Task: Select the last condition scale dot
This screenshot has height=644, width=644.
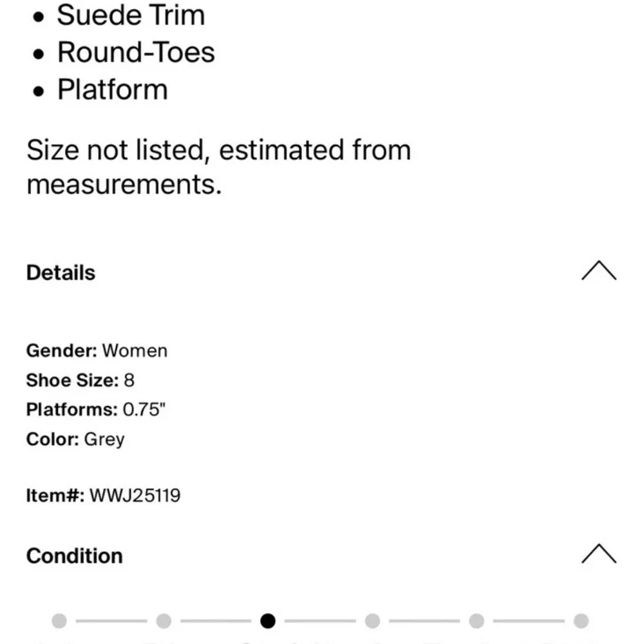Action: [581, 621]
